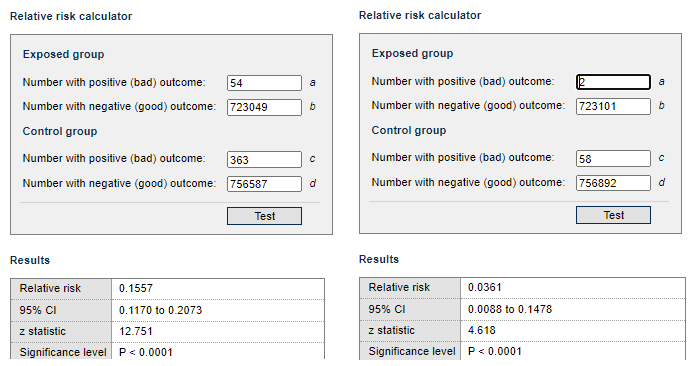Click left Significance level P value
The width and height of the screenshot is (688, 366).
tap(146, 352)
